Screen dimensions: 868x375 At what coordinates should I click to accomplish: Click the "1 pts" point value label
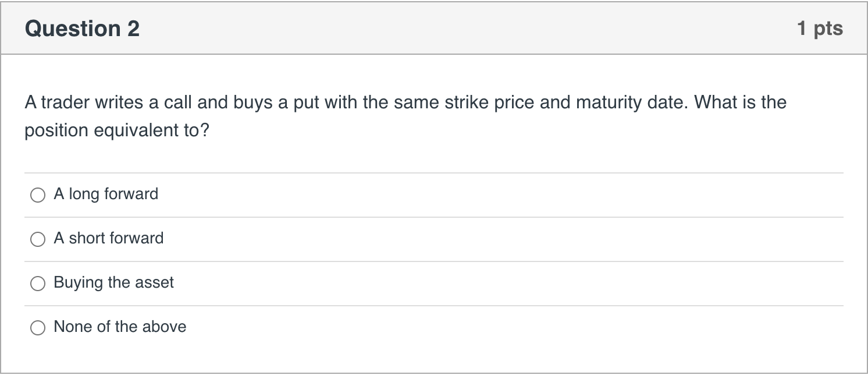coord(821,28)
